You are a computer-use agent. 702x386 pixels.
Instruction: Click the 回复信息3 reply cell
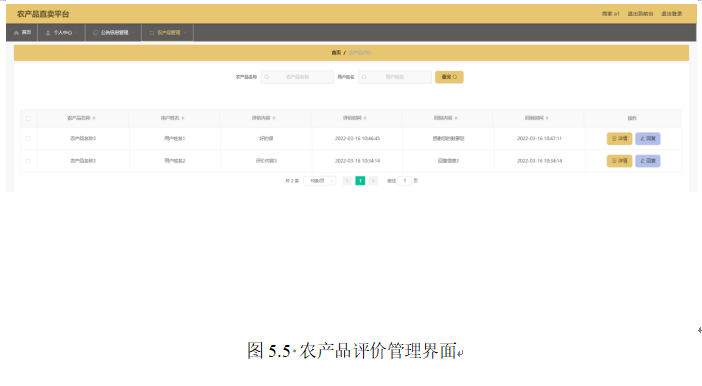[x=448, y=161]
